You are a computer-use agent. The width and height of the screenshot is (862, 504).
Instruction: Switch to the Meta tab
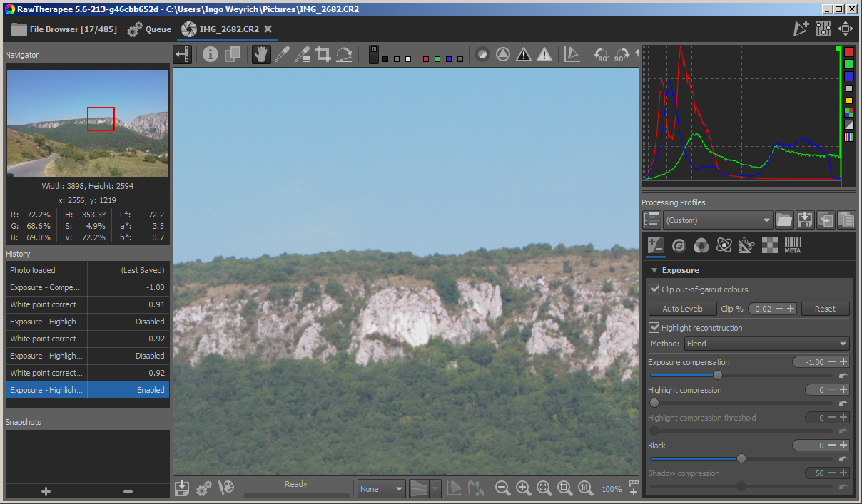[x=792, y=245]
